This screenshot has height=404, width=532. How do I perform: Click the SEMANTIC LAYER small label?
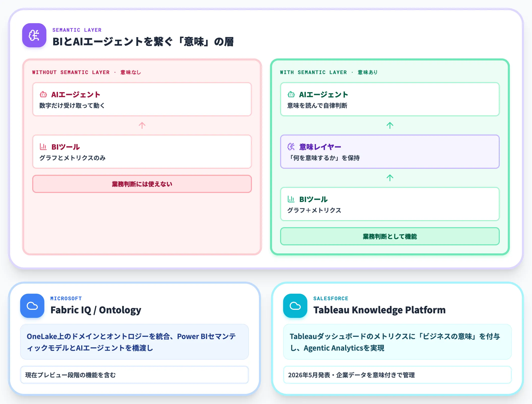tap(77, 30)
